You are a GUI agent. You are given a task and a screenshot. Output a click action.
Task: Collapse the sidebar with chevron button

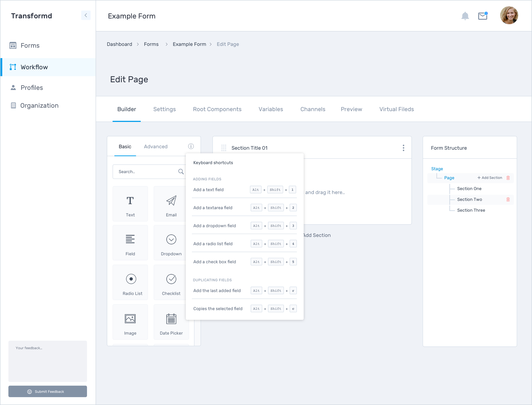pos(86,16)
